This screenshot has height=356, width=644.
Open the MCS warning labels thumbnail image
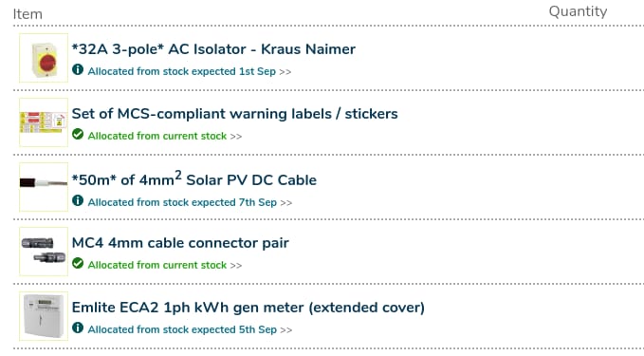coord(44,122)
